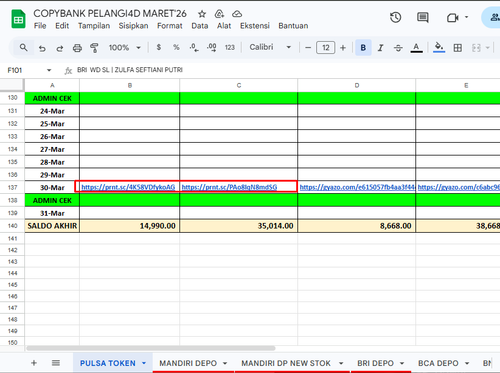Screen dimensions: 500x373
Task: Toggle italic formatting
Action: pos(380,48)
